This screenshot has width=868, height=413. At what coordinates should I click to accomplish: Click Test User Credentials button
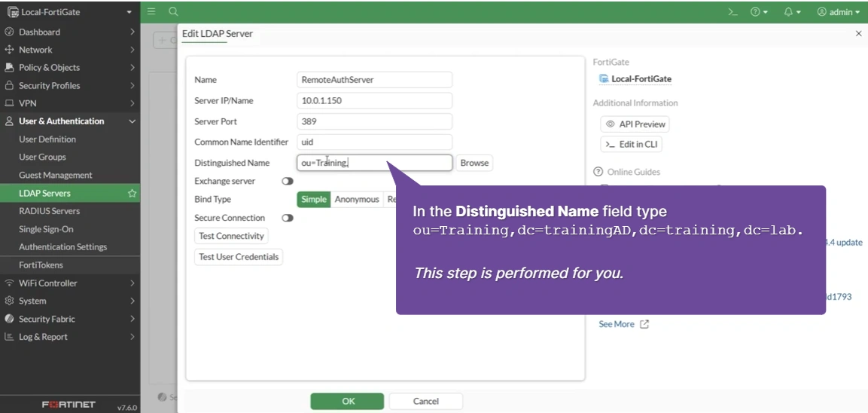pyautogui.click(x=239, y=257)
